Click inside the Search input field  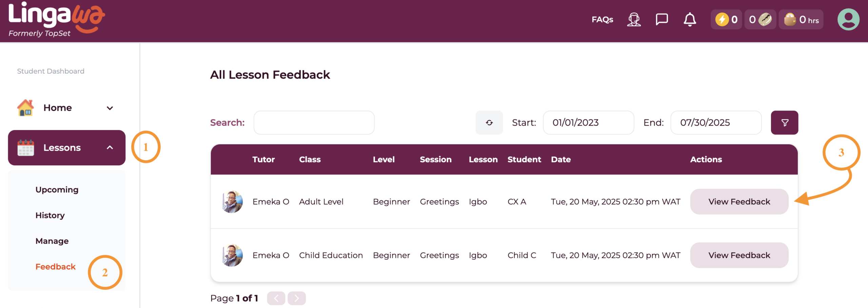point(314,122)
